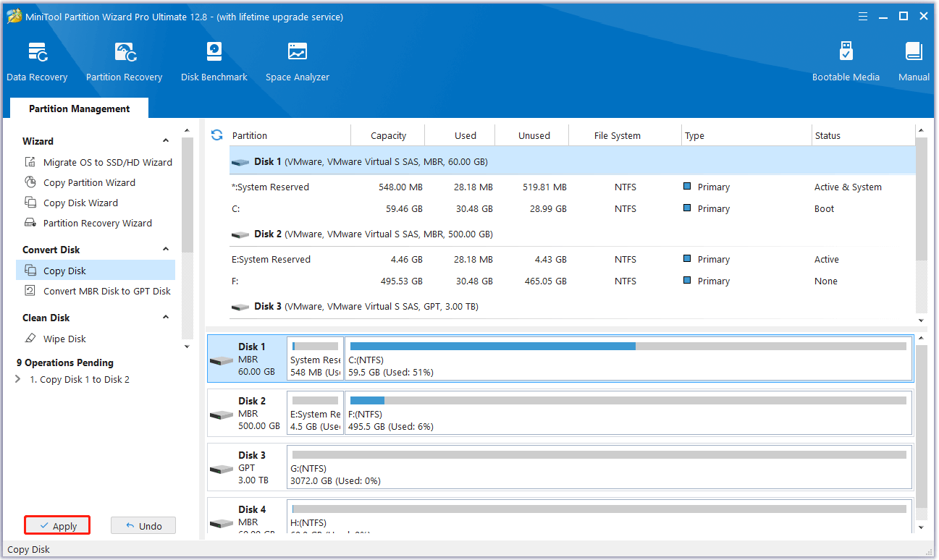Select Disk 1 drive icon in disk map
This screenshot has height=560, width=939.
pyautogui.click(x=222, y=360)
